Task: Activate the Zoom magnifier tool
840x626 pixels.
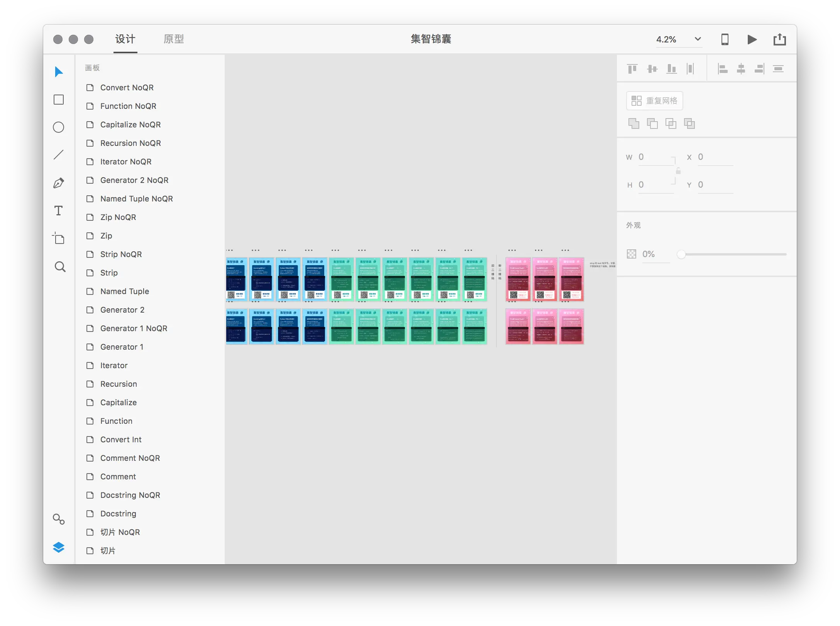Action: 60,267
